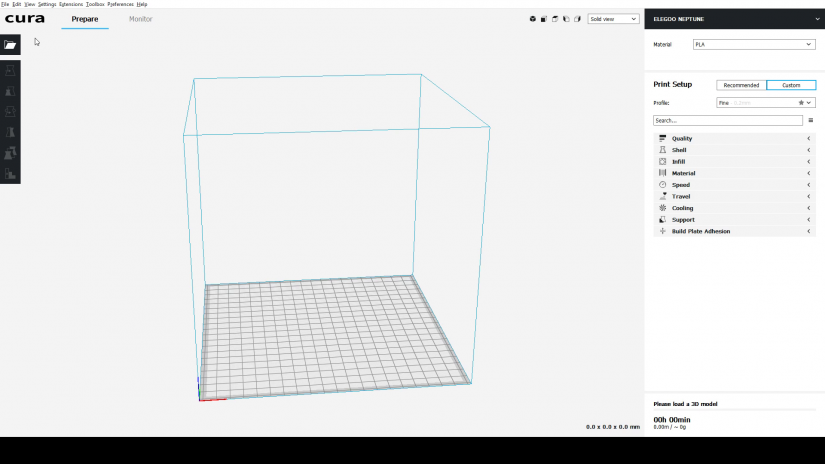The width and height of the screenshot is (825, 464).
Task: Open the View menu
Action: 29,4
